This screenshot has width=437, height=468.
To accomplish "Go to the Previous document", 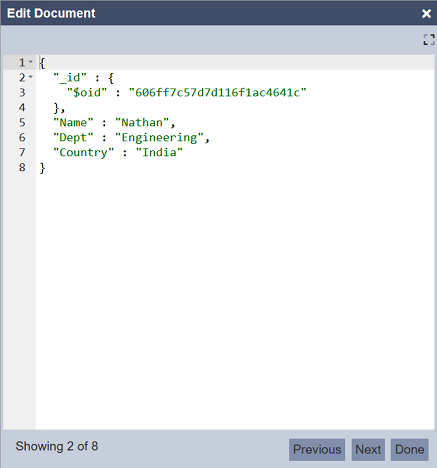I will click(317, 450).
